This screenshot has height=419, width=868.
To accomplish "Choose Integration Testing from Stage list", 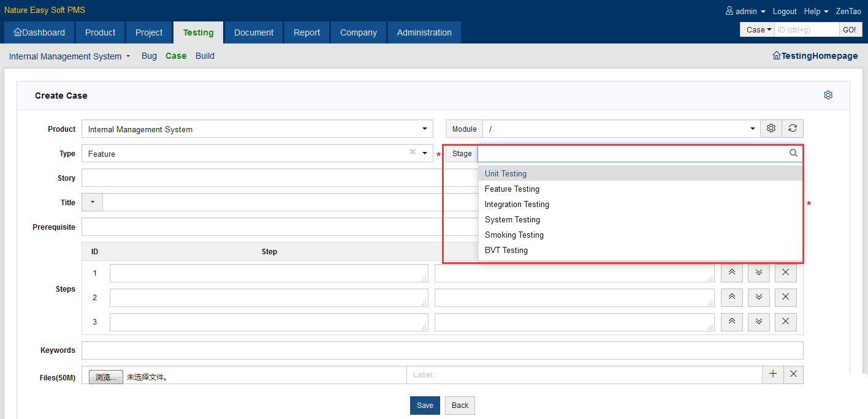I will tap(517, 205).
